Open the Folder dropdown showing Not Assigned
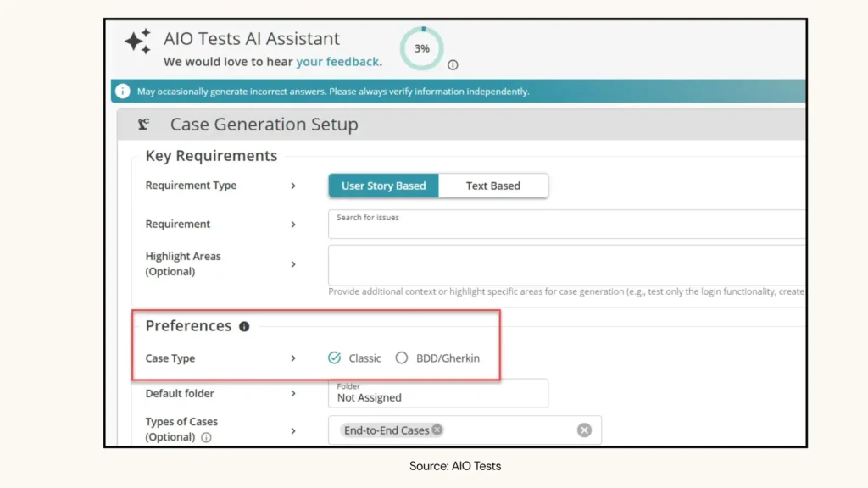Screen dimensions: 868x488 pyautogui.click(x=437, y=393)
